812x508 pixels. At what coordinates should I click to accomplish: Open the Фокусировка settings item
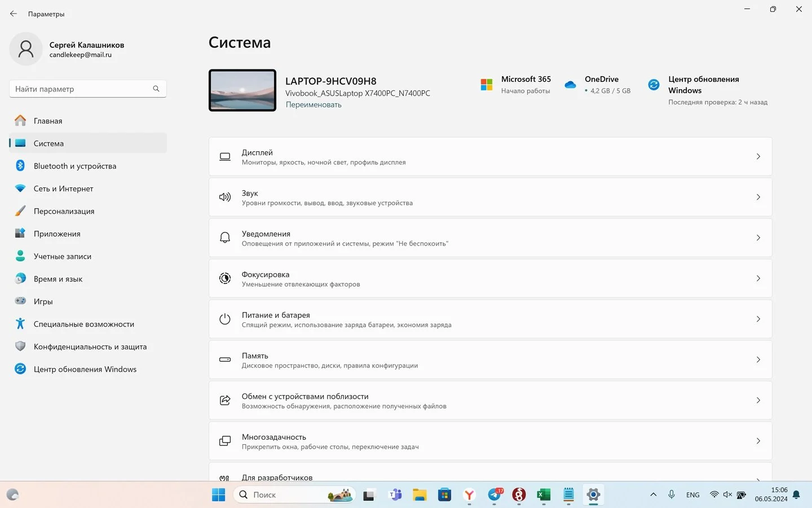point(490,278)
